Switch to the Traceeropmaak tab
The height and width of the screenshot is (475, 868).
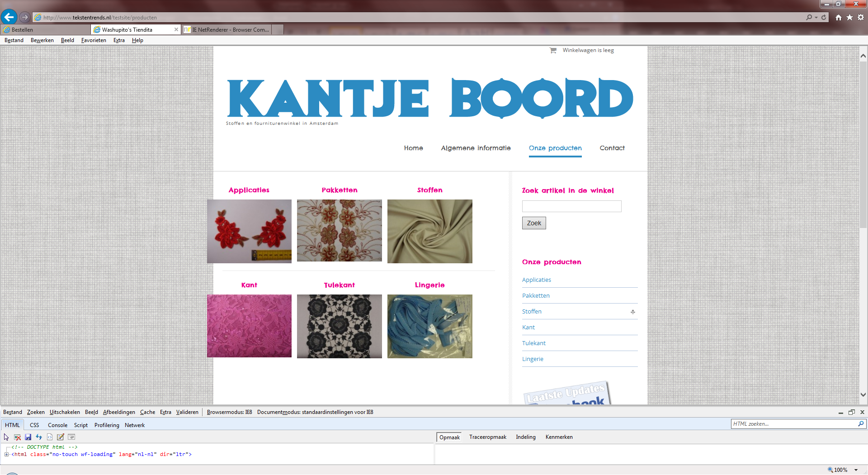coord(488,437)
